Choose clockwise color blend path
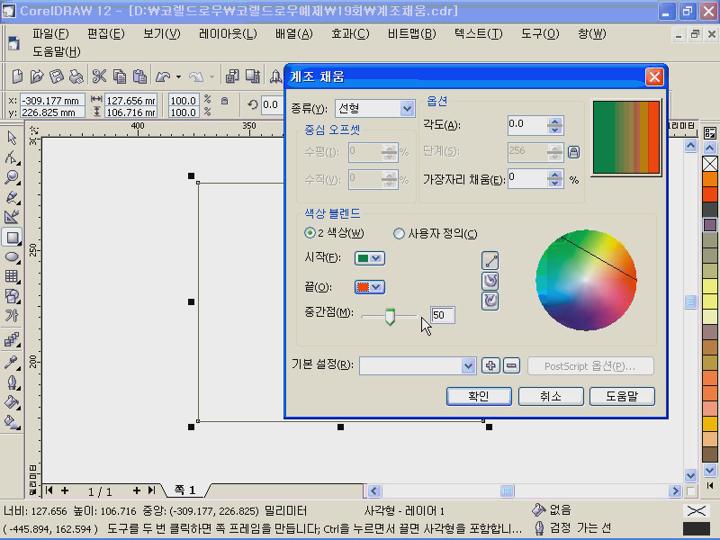The width and height of the screenshot is (720, 540). click(490, 301)
